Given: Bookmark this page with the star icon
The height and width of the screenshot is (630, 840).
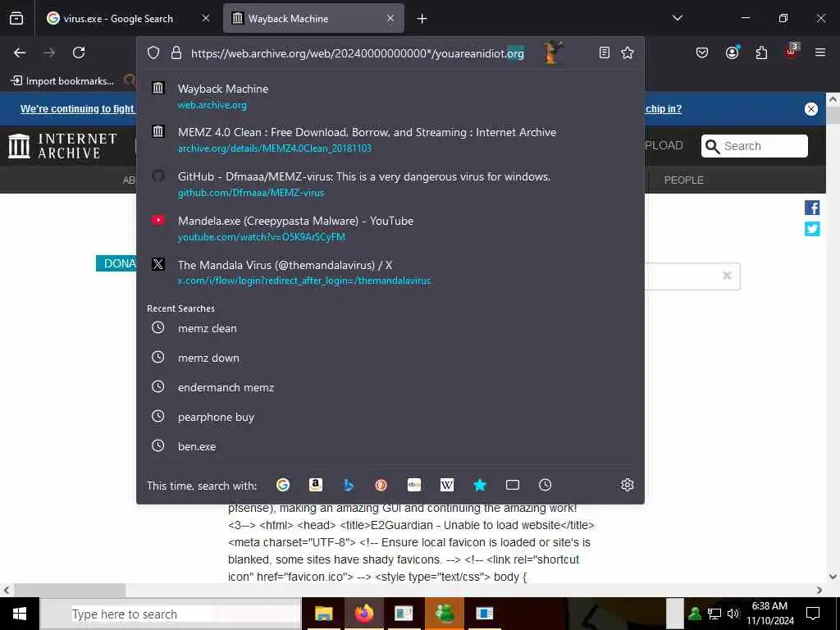Looking at the screenshot, I should point(628,52).
